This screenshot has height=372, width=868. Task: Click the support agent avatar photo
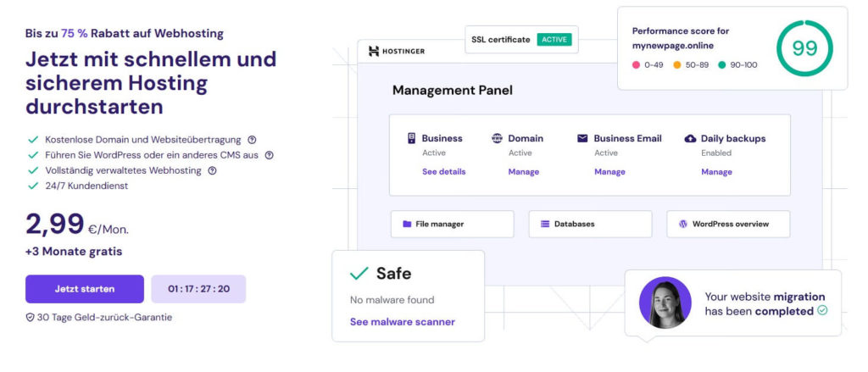[x=665, y=303]
